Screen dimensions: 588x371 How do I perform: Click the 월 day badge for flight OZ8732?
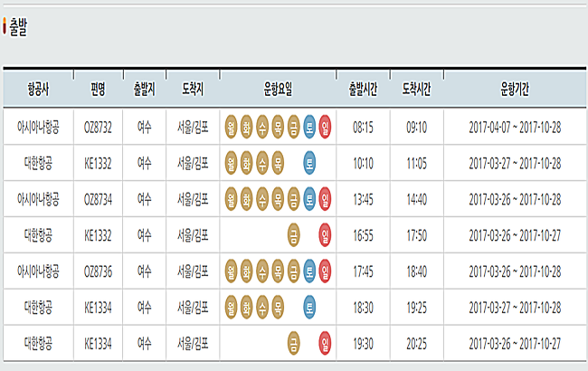coord(231,128)
